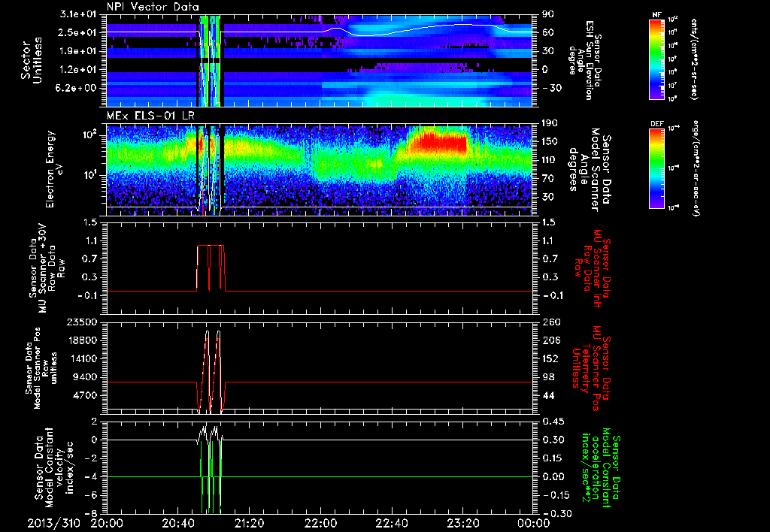770x532 pixels.
Task: Click the 21:20 time axis label
Action: coord(249,523)
